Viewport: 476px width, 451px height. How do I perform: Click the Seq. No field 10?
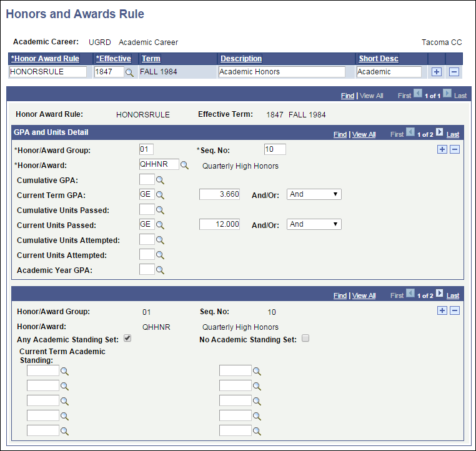(275, 149)
